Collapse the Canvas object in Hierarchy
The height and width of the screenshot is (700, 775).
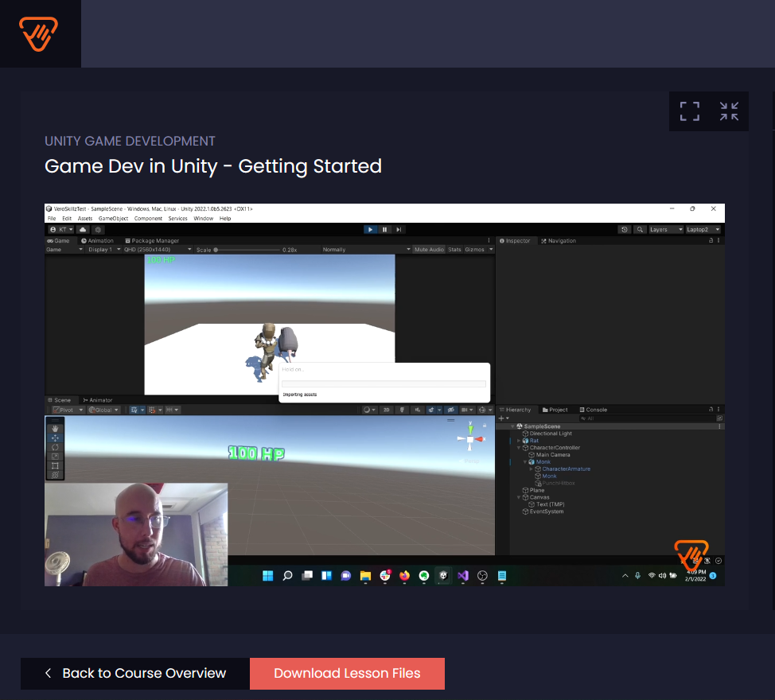(x=519, y=497)
